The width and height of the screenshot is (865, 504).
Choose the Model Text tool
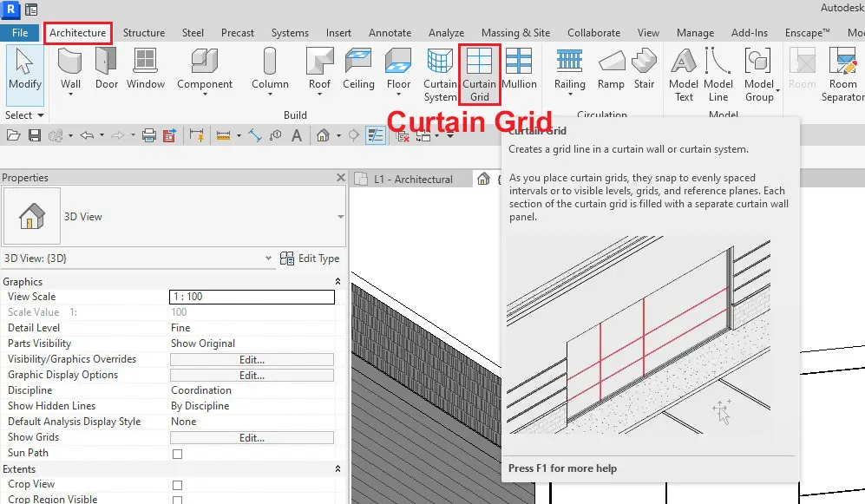[x=684, y=75]
